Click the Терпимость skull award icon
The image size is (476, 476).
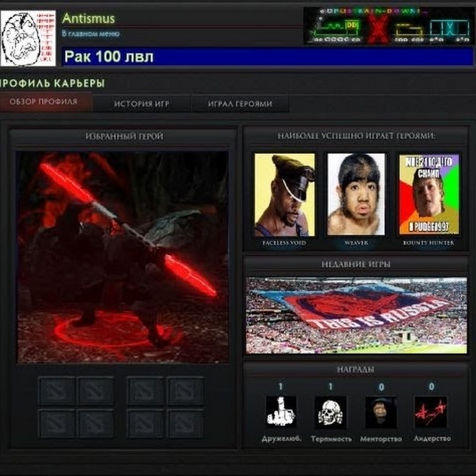331,411
